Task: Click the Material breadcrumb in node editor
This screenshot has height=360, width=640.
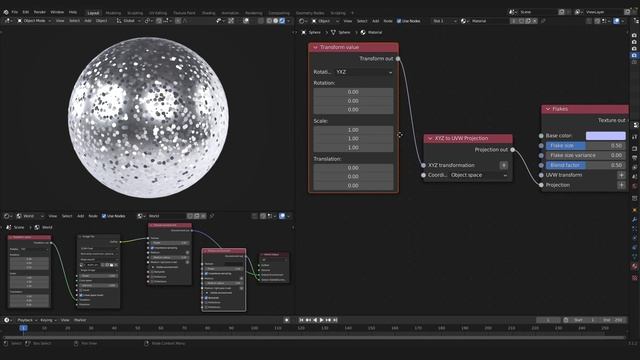Action: click(371, 32)
